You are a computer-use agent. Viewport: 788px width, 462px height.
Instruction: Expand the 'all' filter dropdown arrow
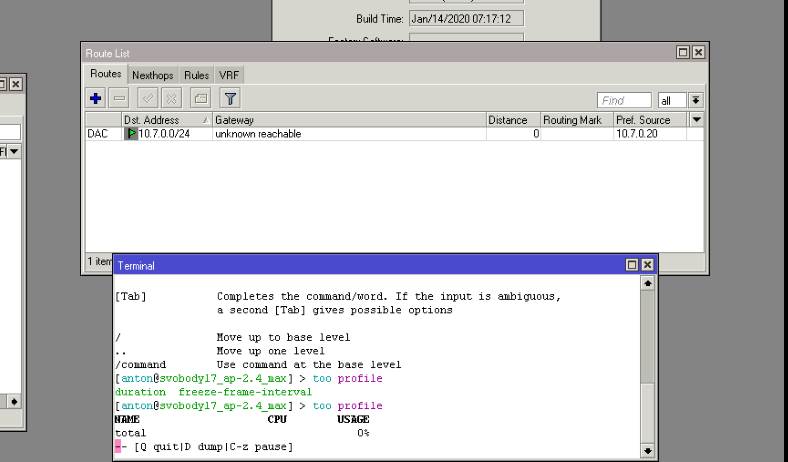point(696,100)
